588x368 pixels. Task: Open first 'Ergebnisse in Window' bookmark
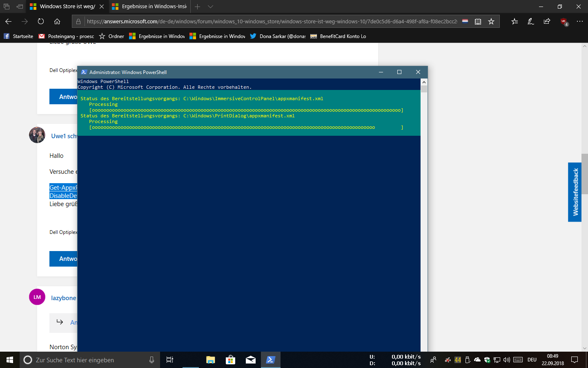157,36
